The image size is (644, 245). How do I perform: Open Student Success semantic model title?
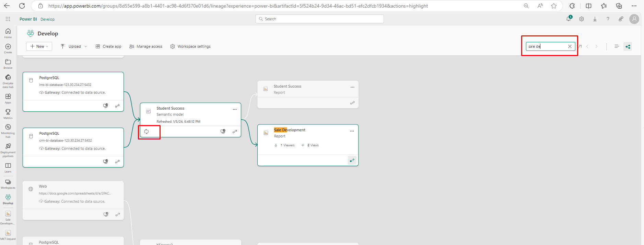click(171, 108)
